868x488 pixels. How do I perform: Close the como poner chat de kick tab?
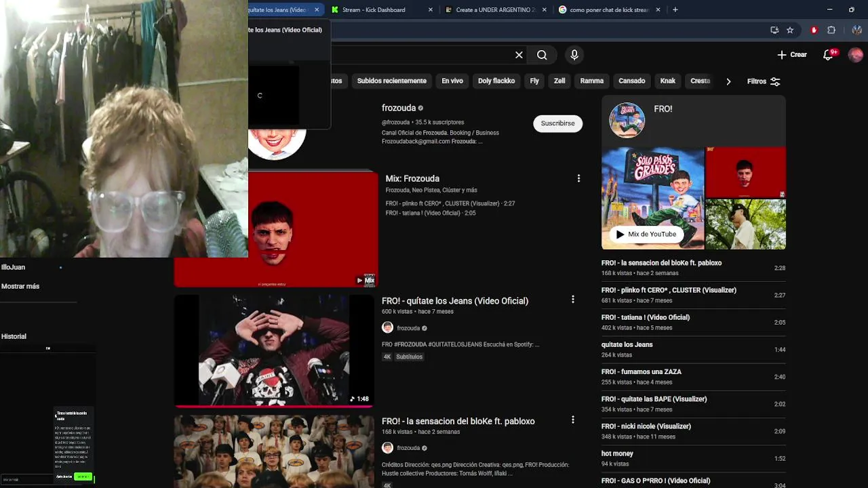tap(658, 9)
